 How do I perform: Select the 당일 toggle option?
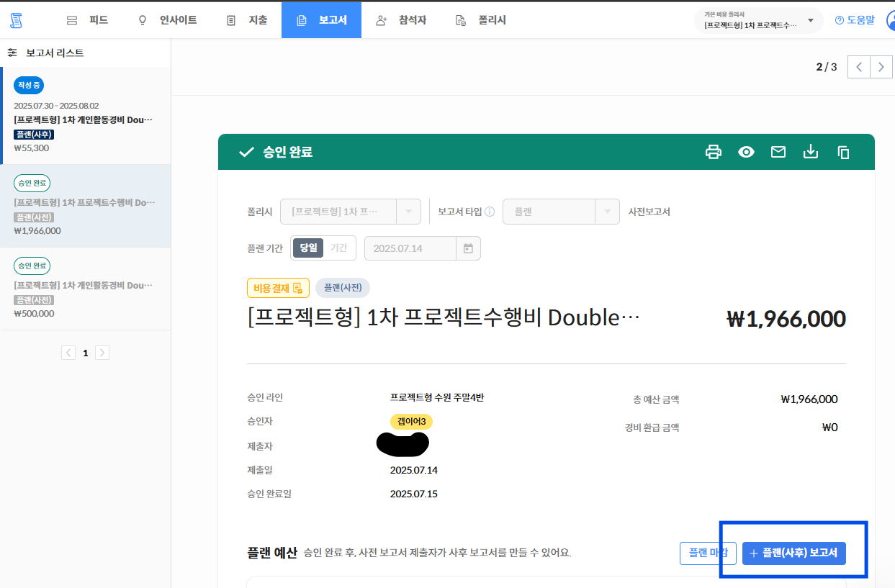(x=308, y=248)
